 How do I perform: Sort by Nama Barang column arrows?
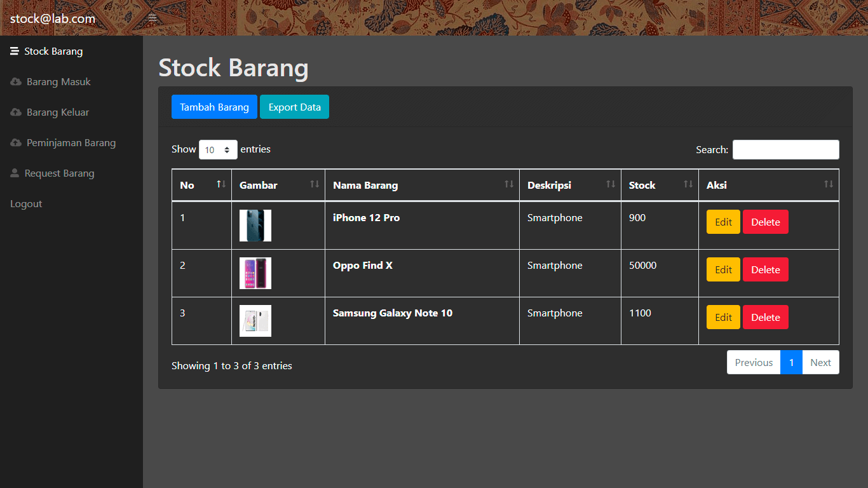[509, 184]
